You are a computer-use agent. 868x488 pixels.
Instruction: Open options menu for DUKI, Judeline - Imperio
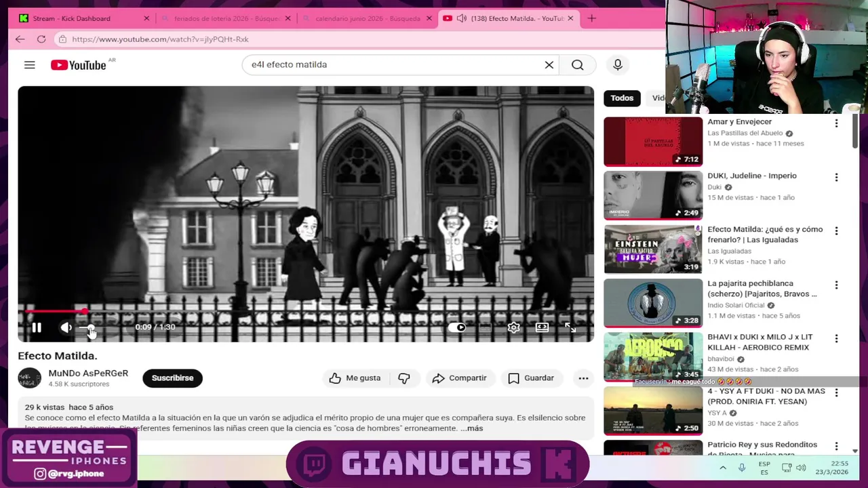pos(836,178)
